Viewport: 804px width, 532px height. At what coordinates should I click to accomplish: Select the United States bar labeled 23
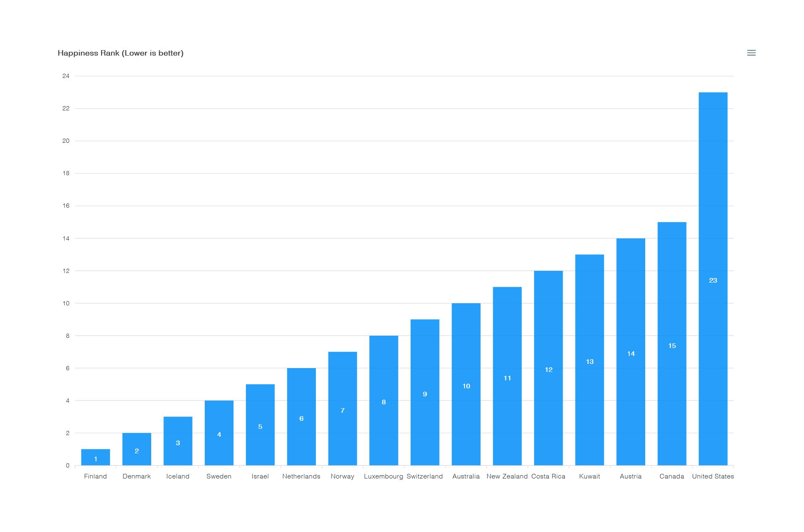[713, 279]
